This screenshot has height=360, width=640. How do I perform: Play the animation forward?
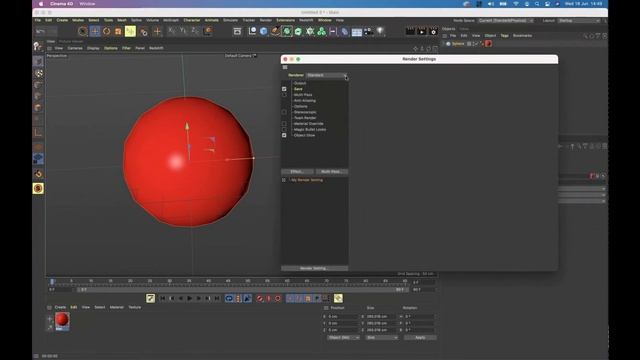190,298
